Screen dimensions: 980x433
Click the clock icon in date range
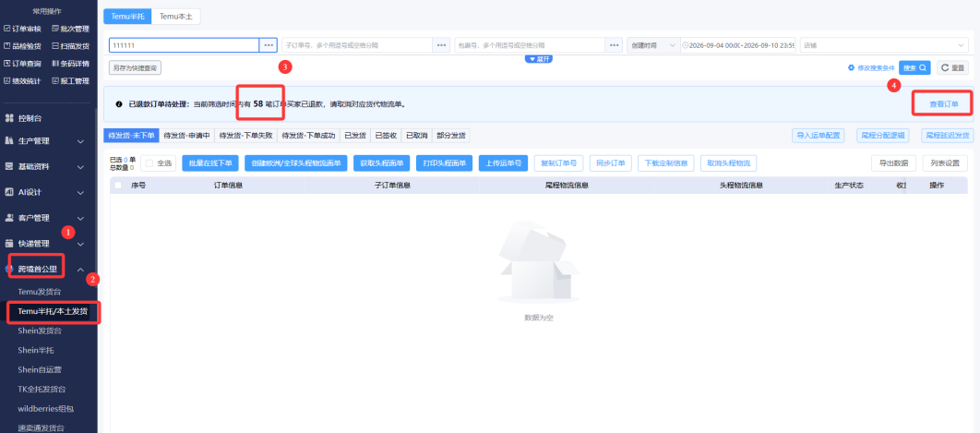click(686, 45)
